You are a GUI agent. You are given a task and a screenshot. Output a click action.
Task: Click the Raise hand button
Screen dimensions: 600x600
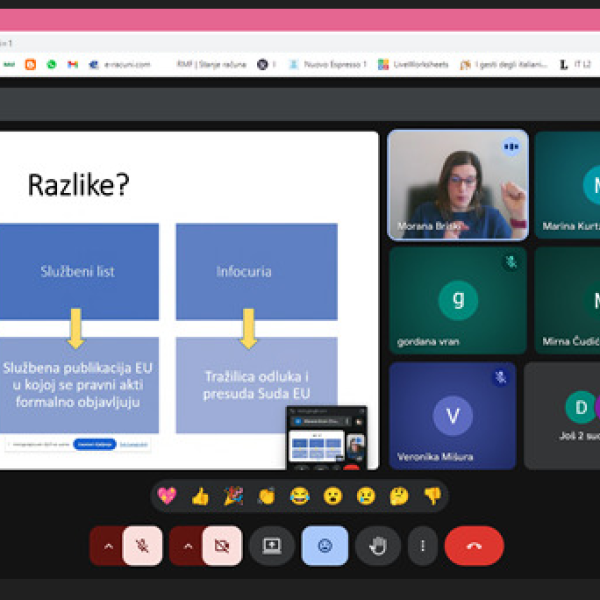pos(378,546)
